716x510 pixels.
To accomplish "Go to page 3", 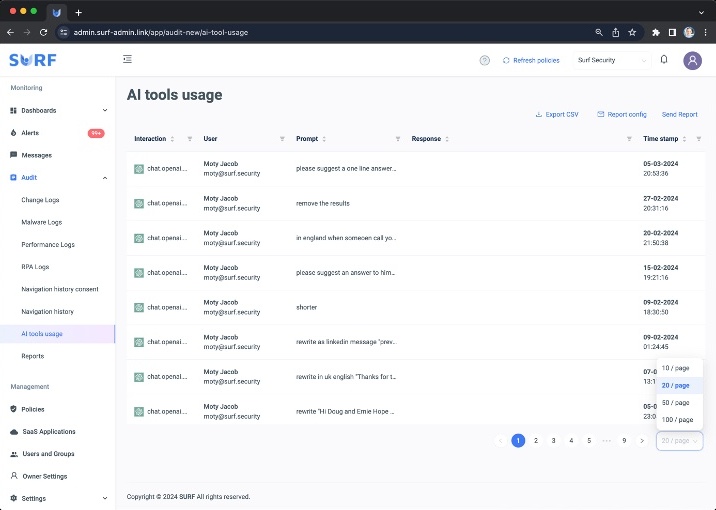I will 553,441.
